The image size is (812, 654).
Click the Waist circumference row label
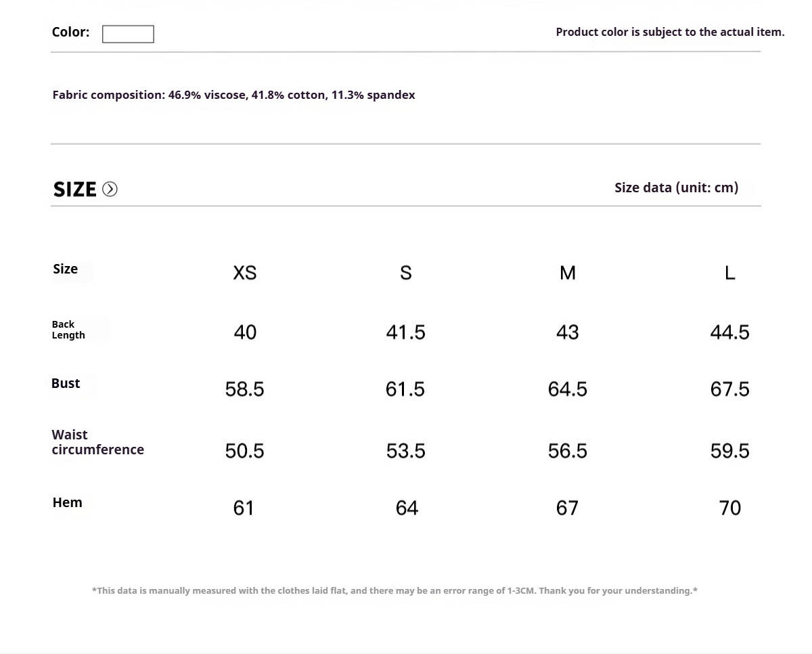point(97,442)
